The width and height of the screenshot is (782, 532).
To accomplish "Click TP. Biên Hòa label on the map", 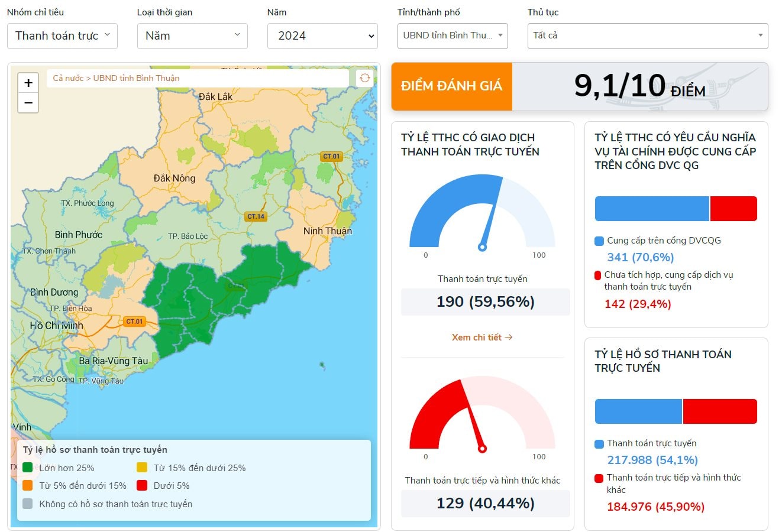I will pos(71,309).
